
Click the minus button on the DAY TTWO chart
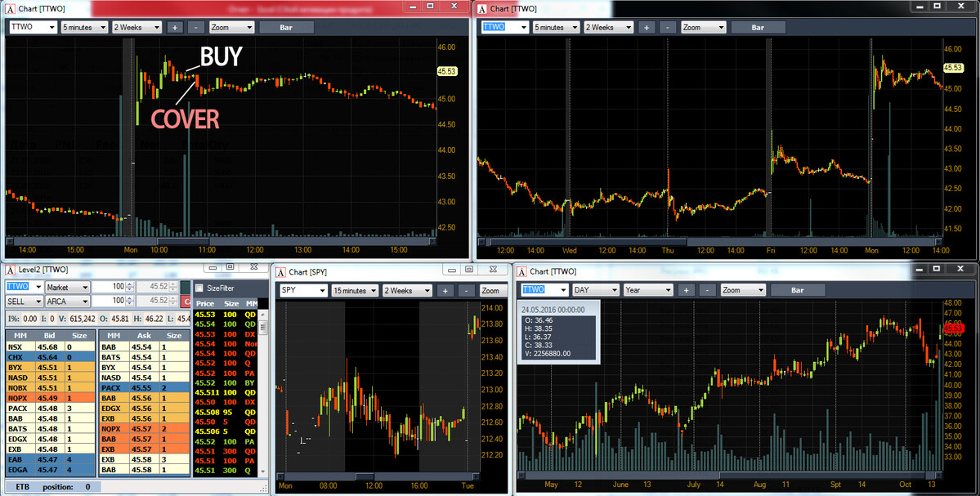coord(708,290)
